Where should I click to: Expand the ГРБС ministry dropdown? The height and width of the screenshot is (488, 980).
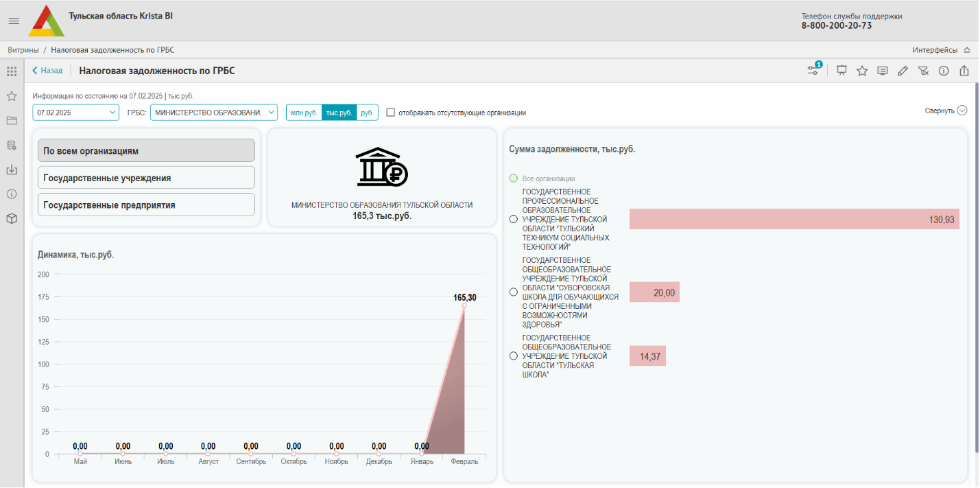point(214,112)
